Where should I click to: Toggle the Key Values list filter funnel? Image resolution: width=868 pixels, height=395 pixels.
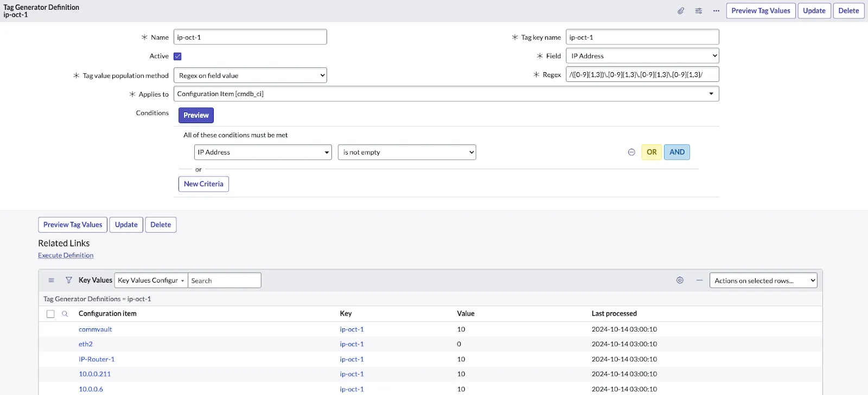coord(69,281)
